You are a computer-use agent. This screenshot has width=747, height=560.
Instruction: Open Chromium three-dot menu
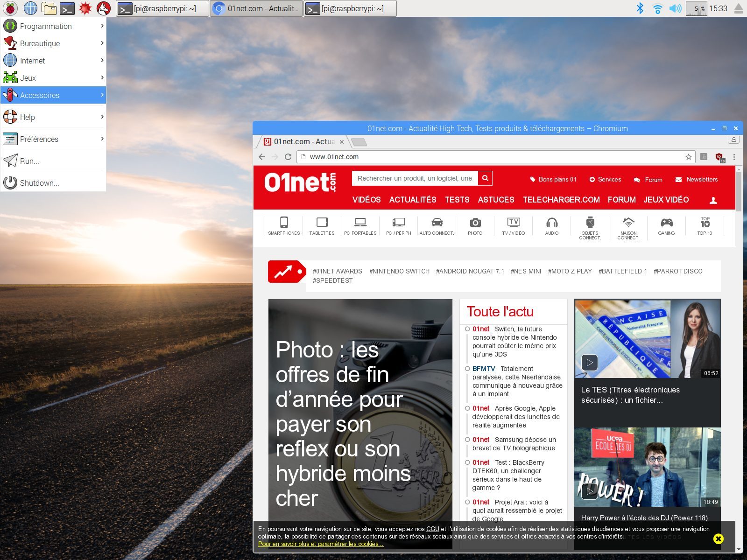(x=734, y=157)
